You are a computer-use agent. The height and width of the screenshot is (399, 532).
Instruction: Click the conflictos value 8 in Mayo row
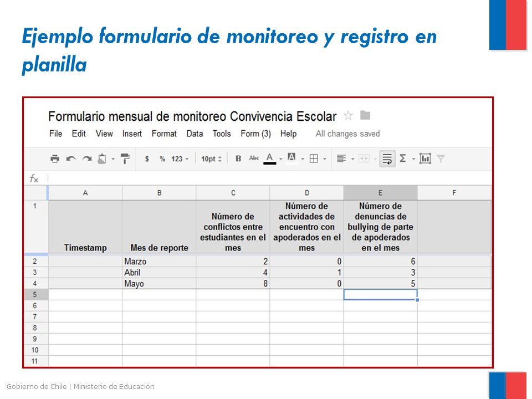click(x=233, y=284)
